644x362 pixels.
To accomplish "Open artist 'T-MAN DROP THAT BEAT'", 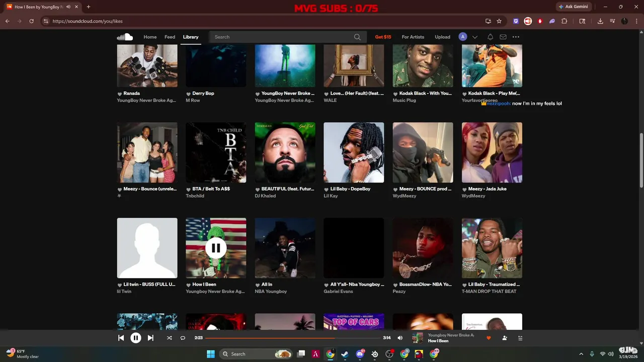I will [x=489, y=292].
